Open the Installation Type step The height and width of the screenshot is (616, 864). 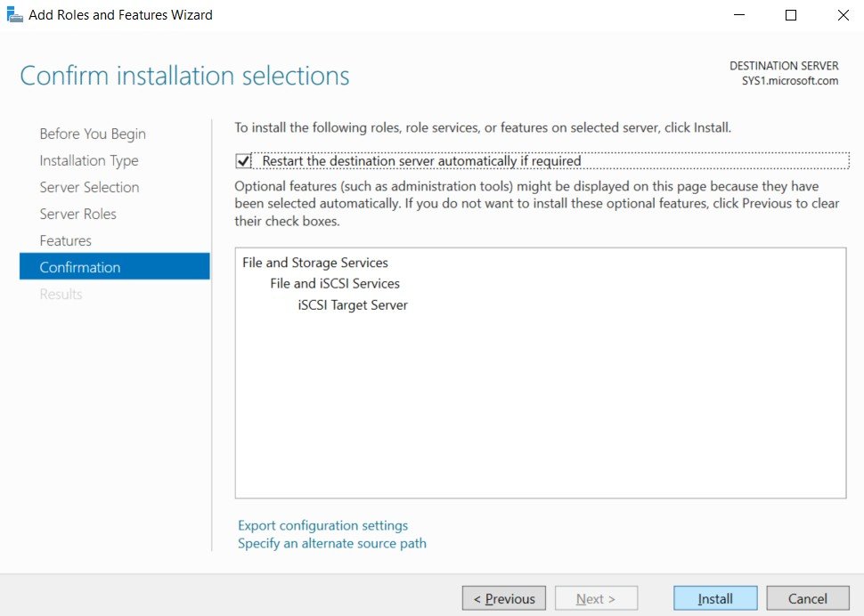pos(89,161)
